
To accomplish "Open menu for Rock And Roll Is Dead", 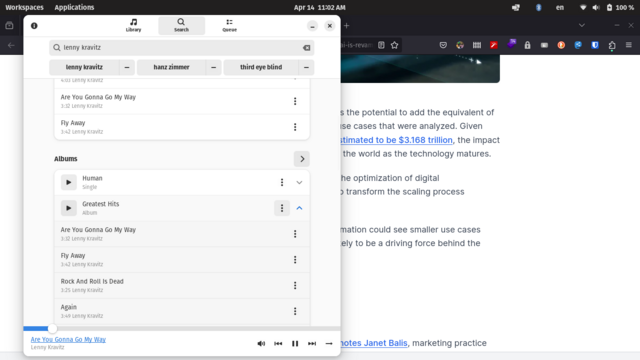I will click(x=295, y=285).
